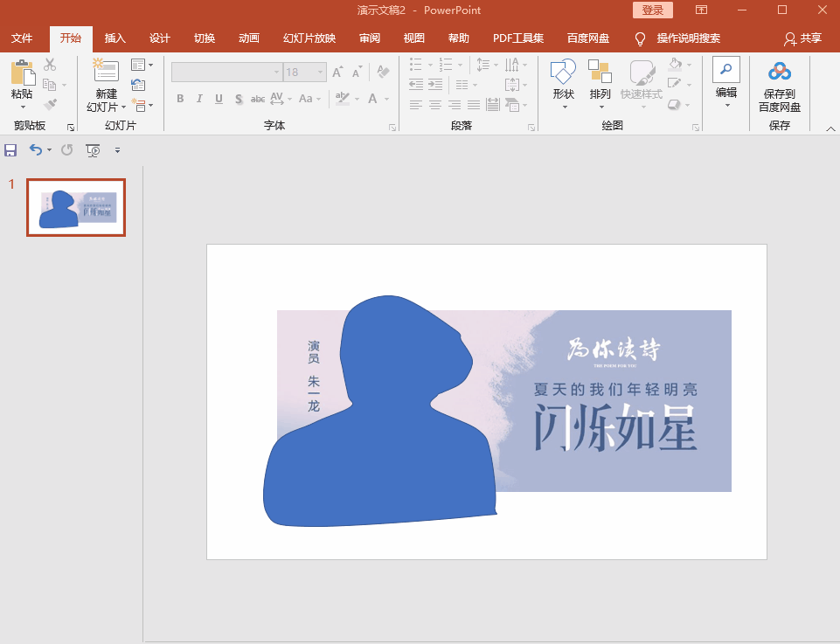Select the Format Painter brush icon
The width and height of the screenshot is (840, 644).
(x=50, y=104)
